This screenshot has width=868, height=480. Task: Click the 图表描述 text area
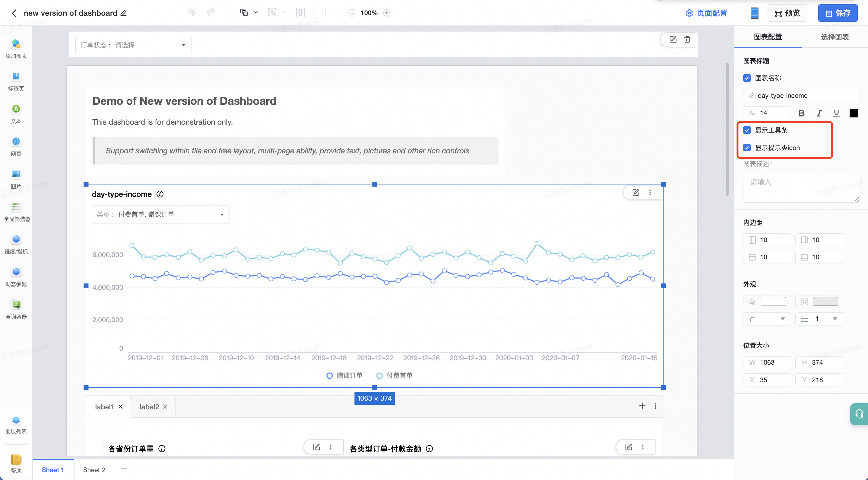[x=802, y=188]
